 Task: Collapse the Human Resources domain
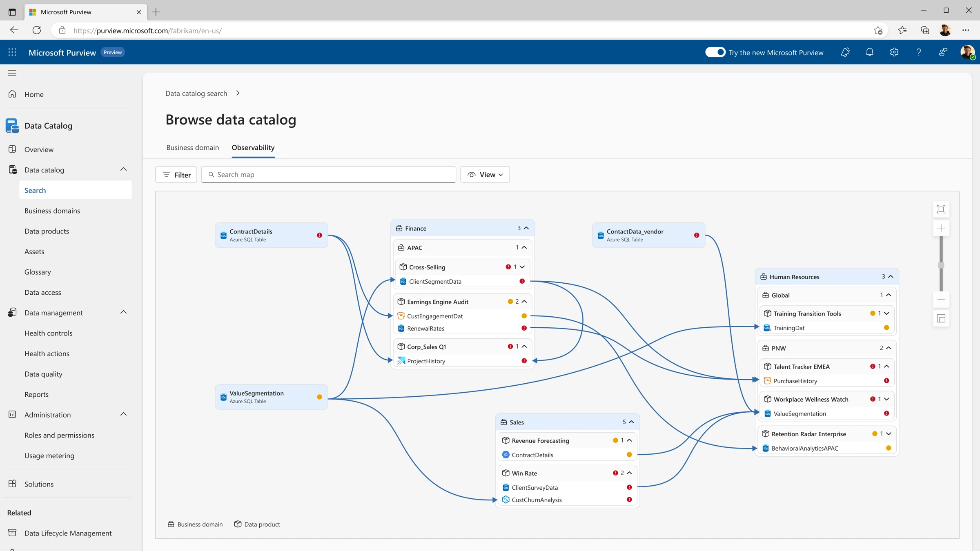891,277
